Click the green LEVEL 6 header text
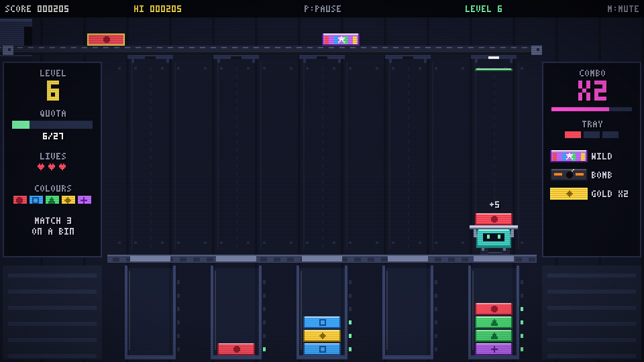 click(484, 9)
